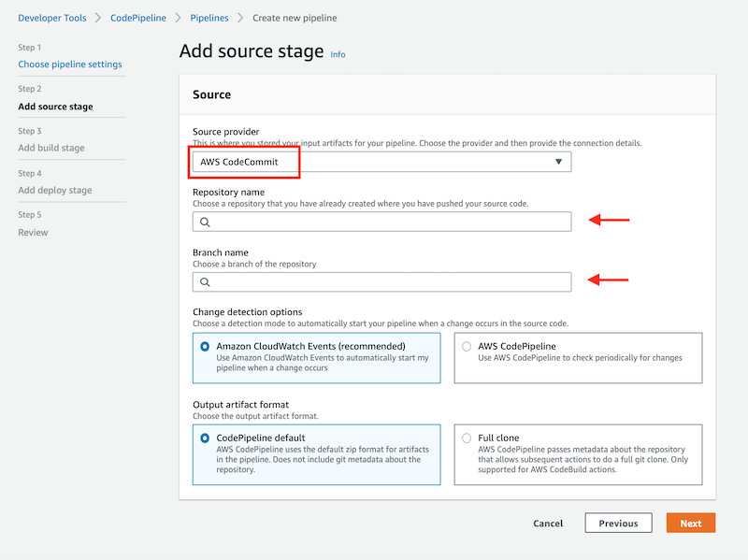
Task: Click the Output artifact format label
Action: tap(240, 405)
